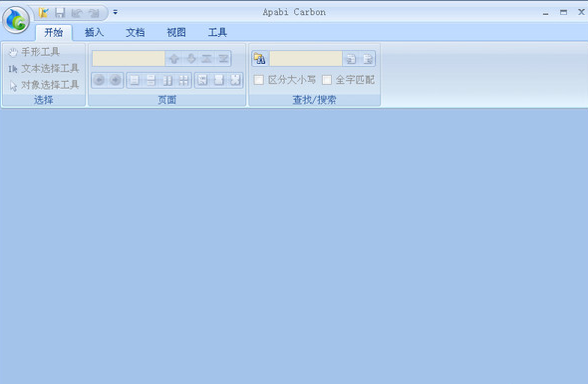Enable the 区分大小写 case-sensitive checkbox
Viewport: 588px width, 384px height.
tap(258, 80)
